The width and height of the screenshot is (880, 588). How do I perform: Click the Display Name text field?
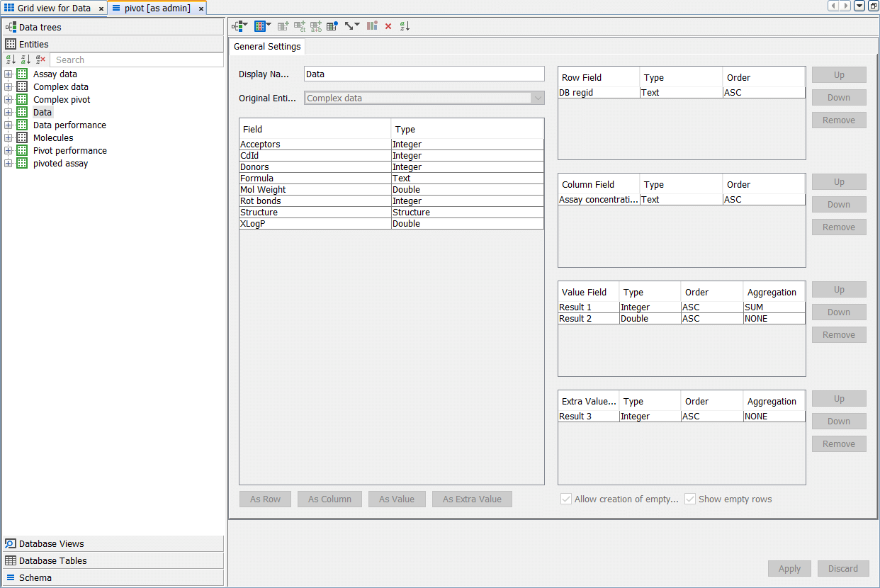(x=424, y=74)
